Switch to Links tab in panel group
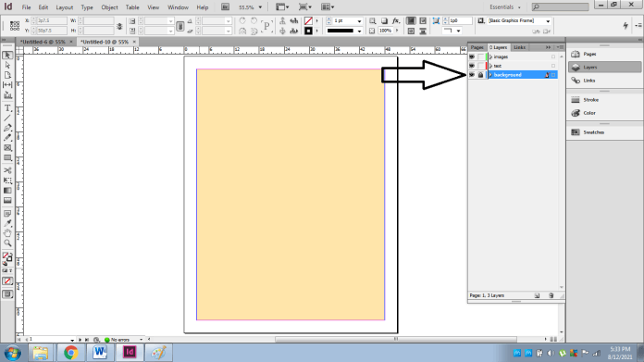 coord(519,47)
